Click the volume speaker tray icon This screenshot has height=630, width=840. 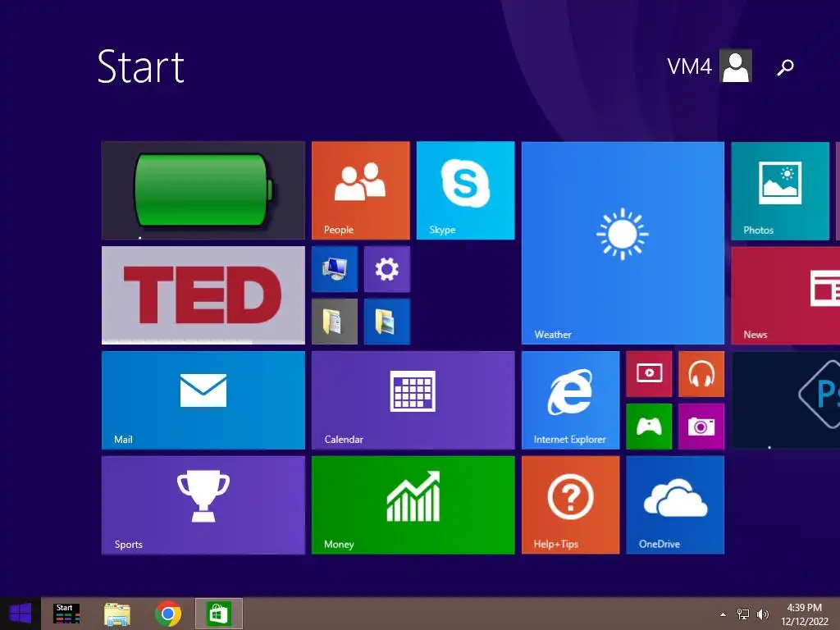[763, 614]
